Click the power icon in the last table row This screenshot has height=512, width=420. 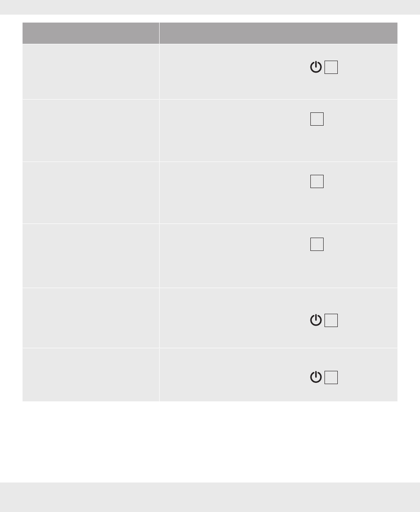click(x=316, y=377)
